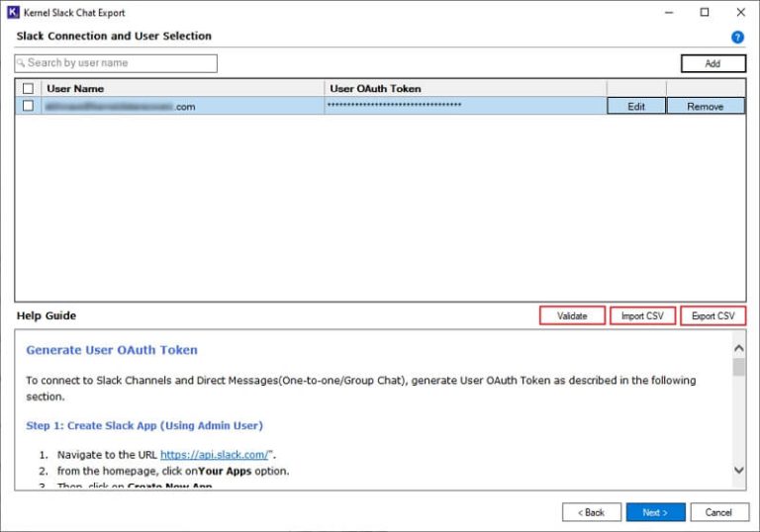Toggle the select-all checkbox in header
Viewport: 760px width, 532px height.
coord(28,89)
